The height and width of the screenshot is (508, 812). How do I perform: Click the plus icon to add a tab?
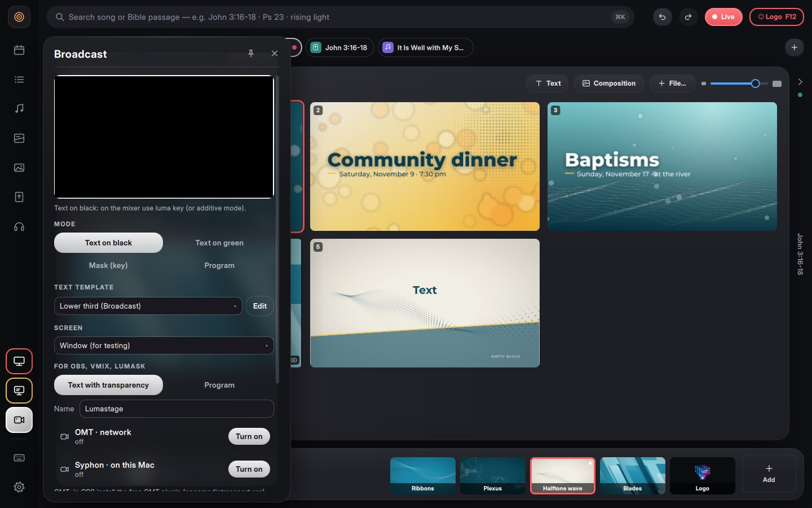click(795, 47)
